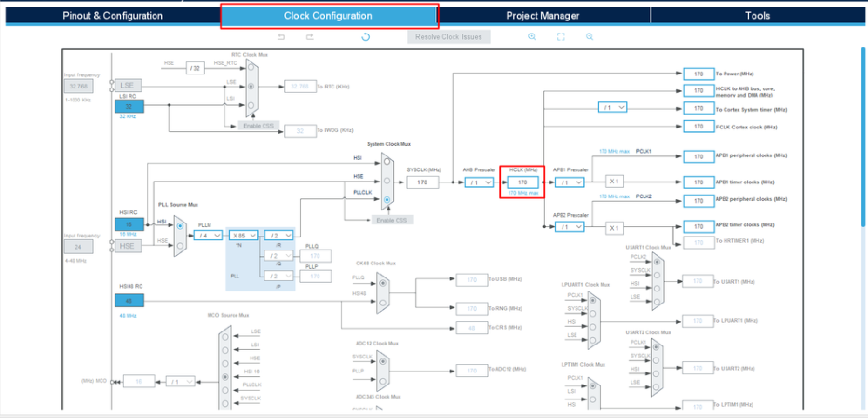Image resolution: width=868 pixels, height=419 pixels.
Task: Click the HSI48 RC 48 block
Action: 129,301
